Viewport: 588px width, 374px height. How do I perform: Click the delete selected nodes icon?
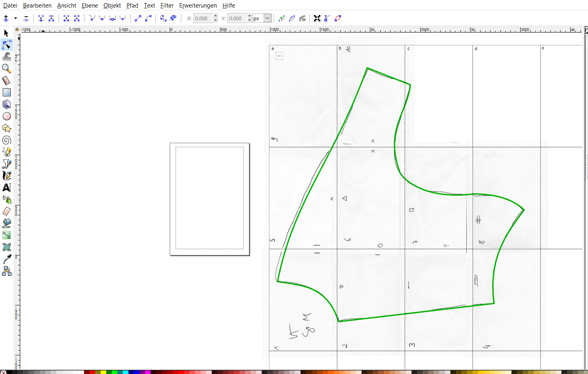coord(26,18)
